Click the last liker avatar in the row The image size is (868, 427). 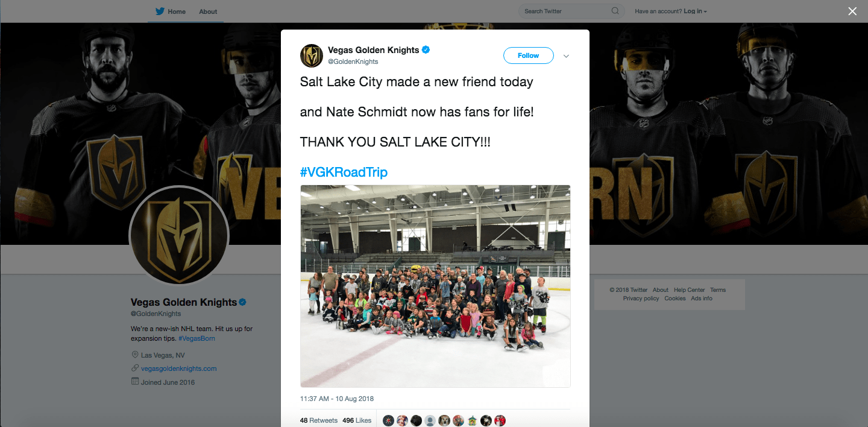[x=500, y=420]
